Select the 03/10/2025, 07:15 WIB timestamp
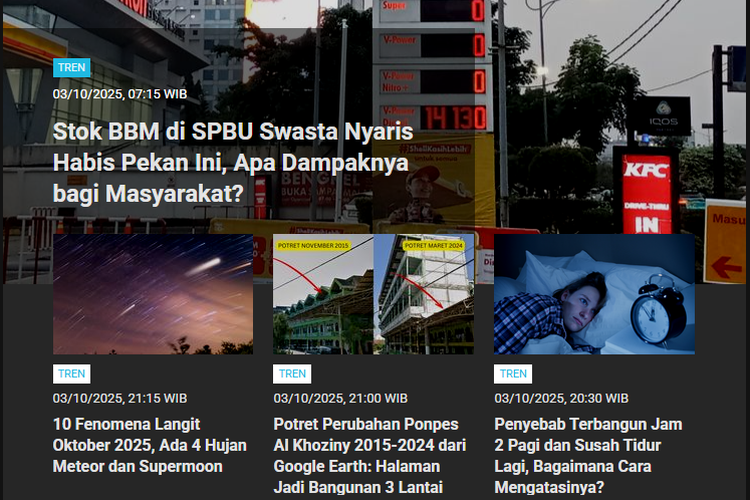 tap(120, 94)
